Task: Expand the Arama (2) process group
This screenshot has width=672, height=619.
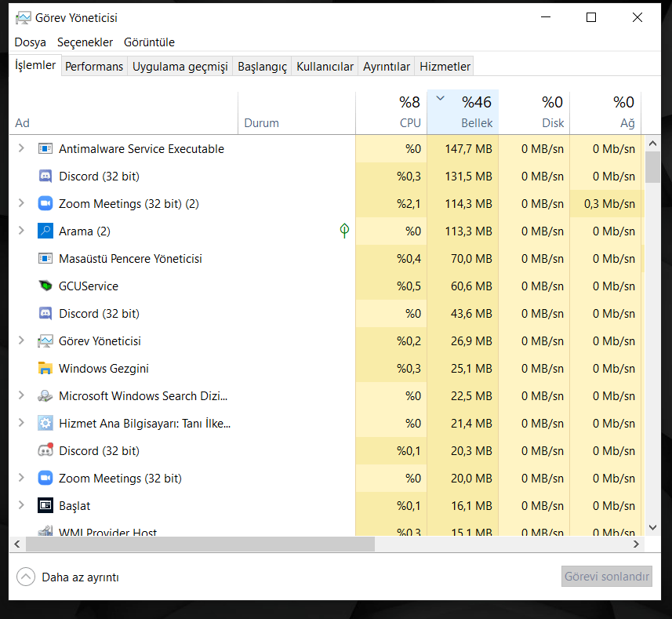Action: (21, 231)
